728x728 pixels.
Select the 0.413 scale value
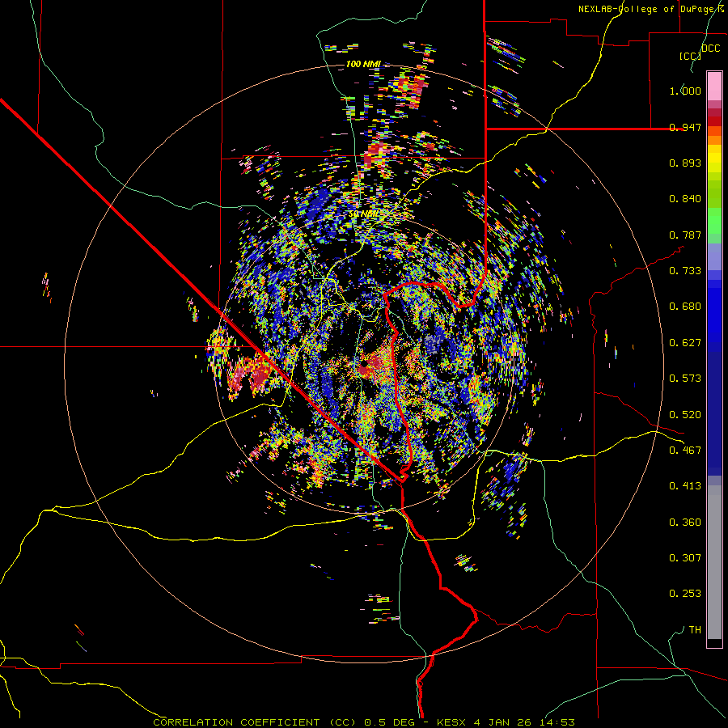coord(685,486)
